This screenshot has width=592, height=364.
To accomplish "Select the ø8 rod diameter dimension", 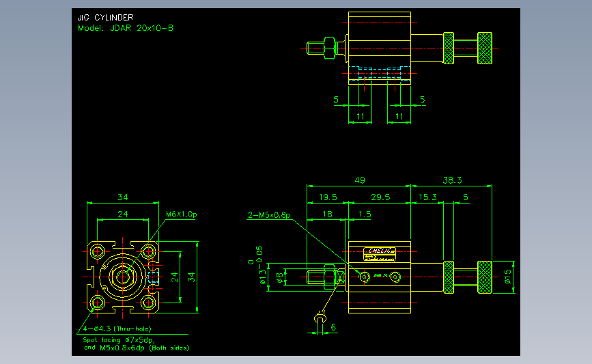I will [279, 278].
